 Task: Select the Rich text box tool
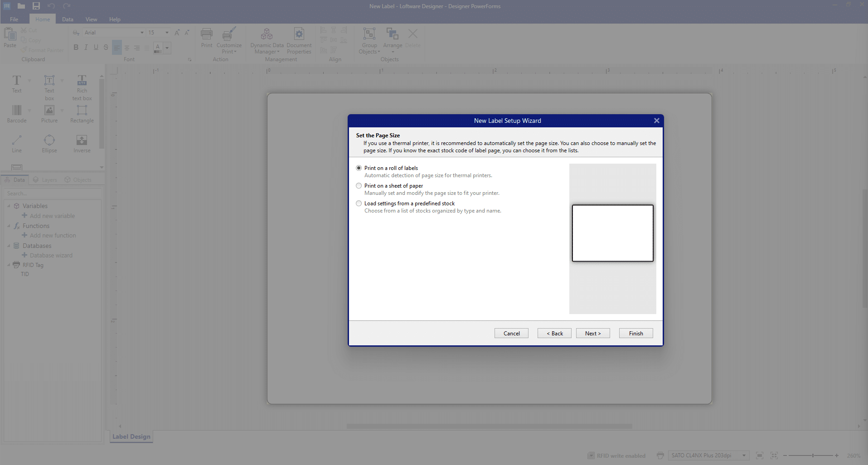[82, 86]
